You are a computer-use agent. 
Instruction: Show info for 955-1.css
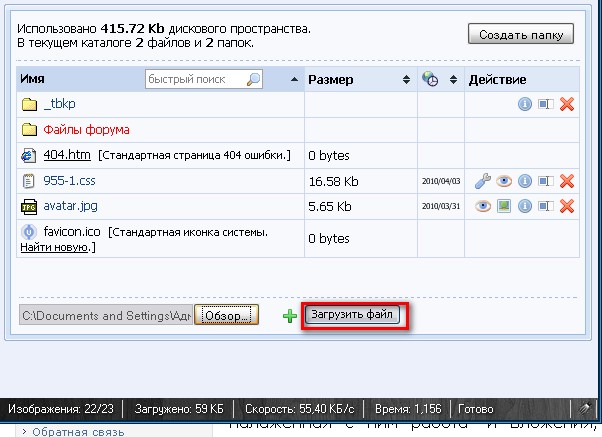[x=525, y=181]
